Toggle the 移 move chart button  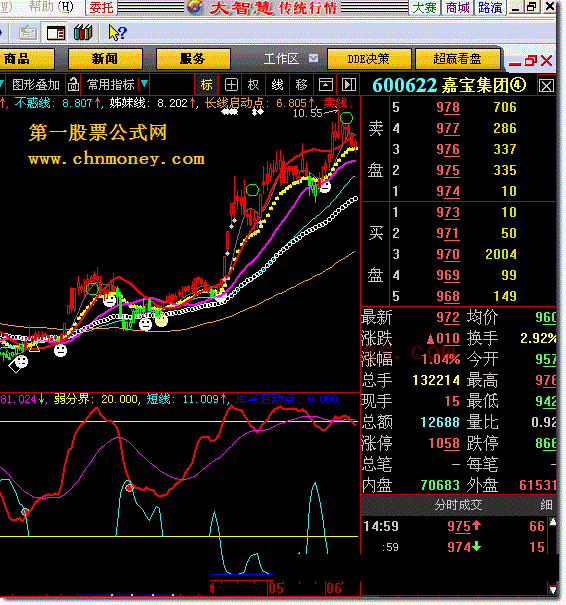tap(301, 85)
